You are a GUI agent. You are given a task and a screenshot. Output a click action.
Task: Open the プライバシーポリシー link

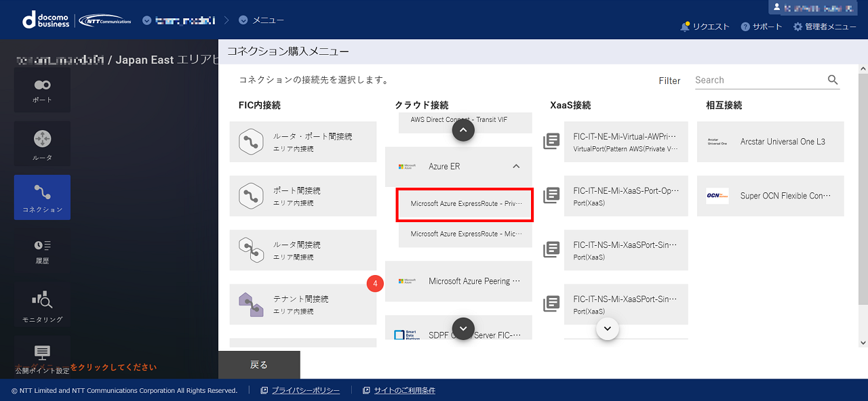(x=305, y=391)
